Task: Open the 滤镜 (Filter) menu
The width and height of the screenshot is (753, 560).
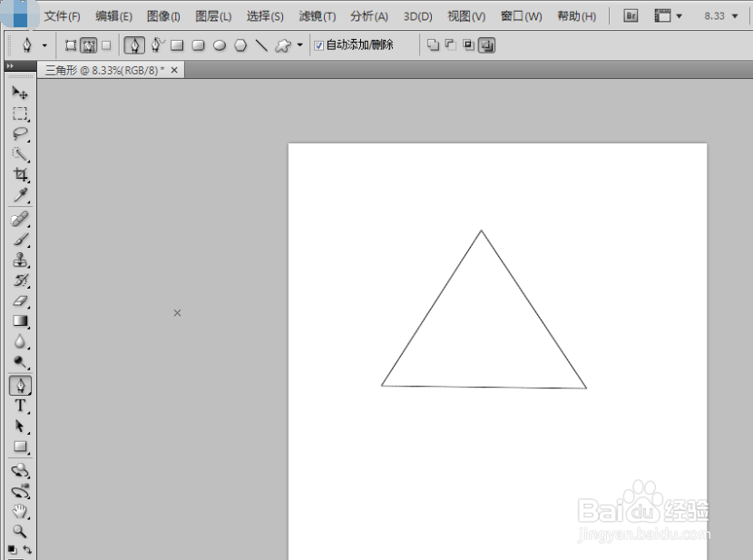Action: tap(317, 15)
